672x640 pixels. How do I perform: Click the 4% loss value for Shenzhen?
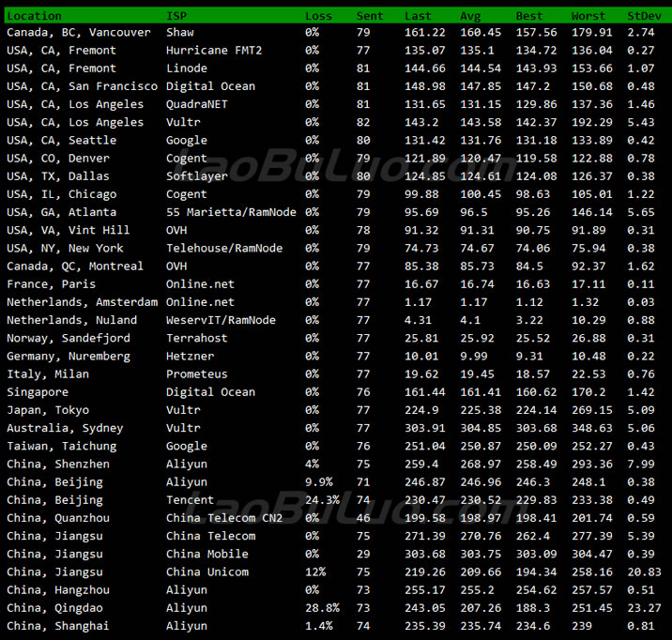[x=312, y=465]
